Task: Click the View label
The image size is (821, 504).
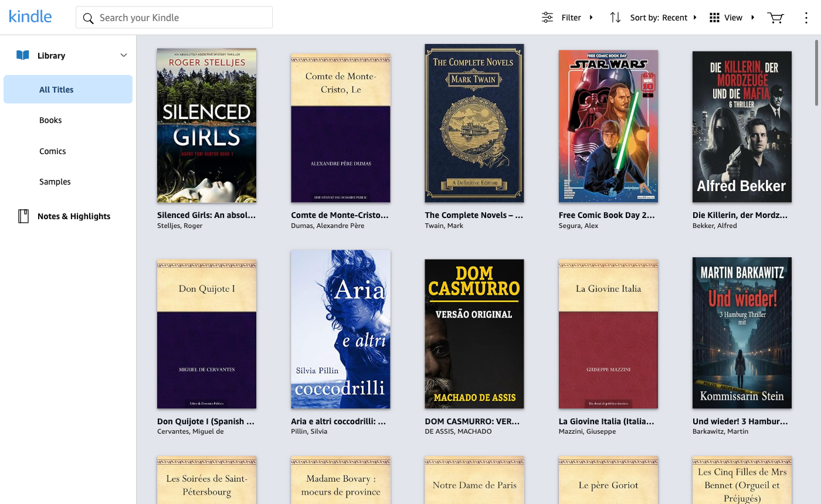Action: pyautogui.click(x=733, y=18)
